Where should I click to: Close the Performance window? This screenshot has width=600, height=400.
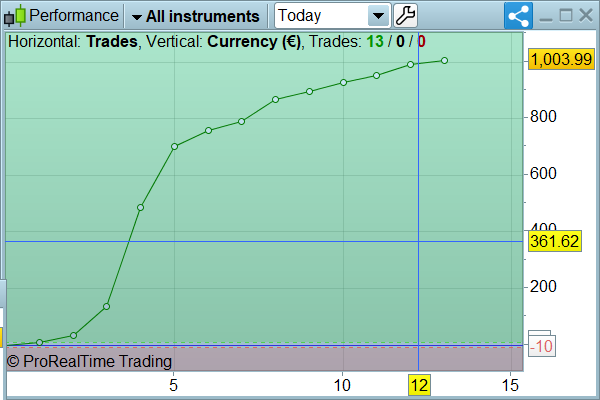586,16
